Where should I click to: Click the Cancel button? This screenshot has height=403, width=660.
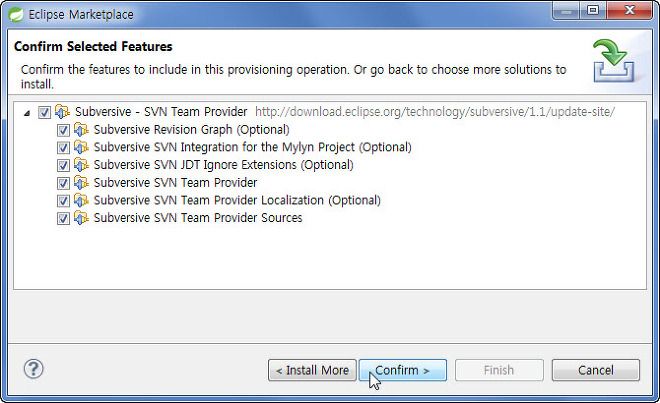point(596,370)
